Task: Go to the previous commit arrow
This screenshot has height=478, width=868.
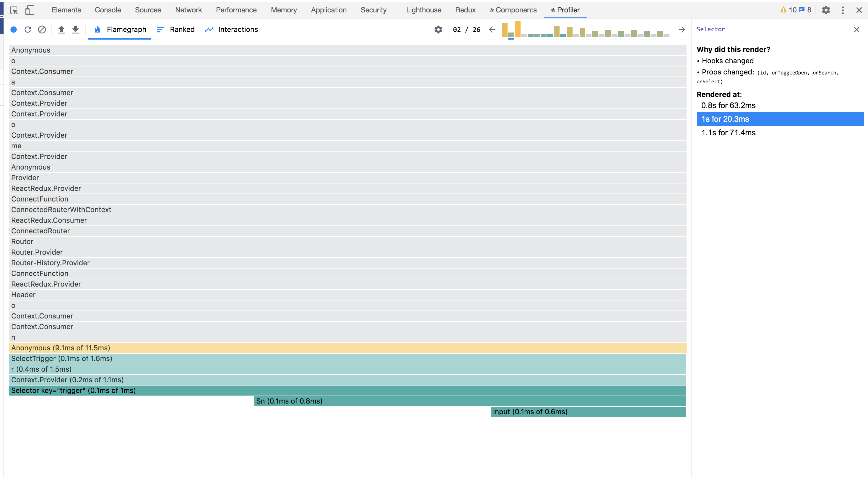Action: 492,30
